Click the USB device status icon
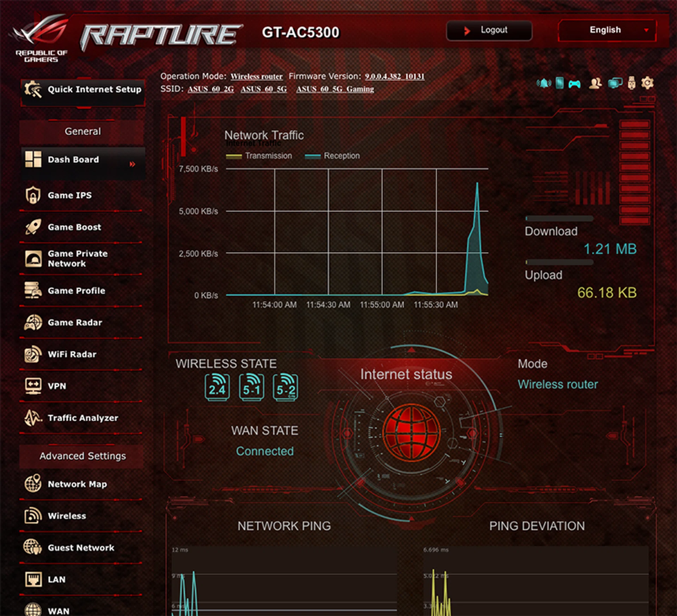The image size is (677, 616). tap(631, 83)
